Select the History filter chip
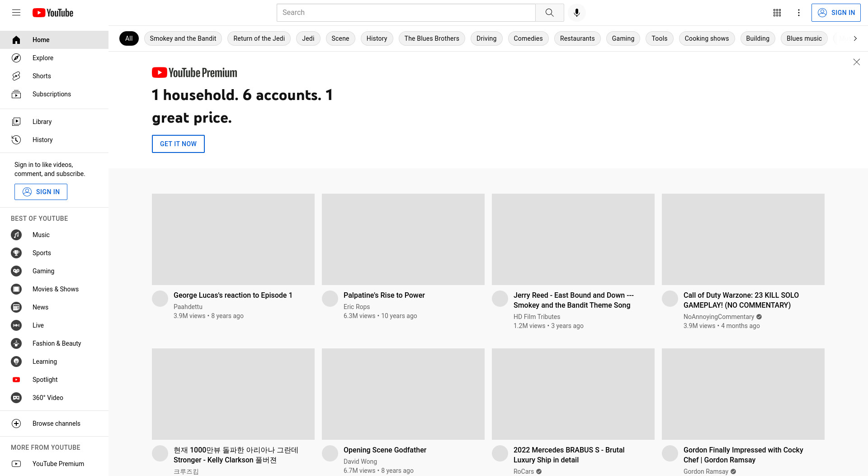Image resolution: width=868 pixels, height=476 pixels. [x=377, y=38]
